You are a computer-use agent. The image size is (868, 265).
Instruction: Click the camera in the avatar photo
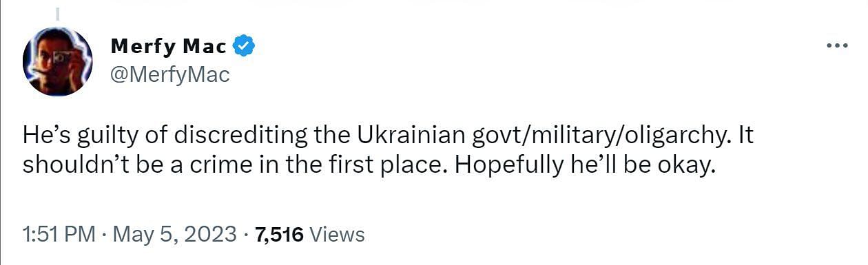click(x=63, y=58)
